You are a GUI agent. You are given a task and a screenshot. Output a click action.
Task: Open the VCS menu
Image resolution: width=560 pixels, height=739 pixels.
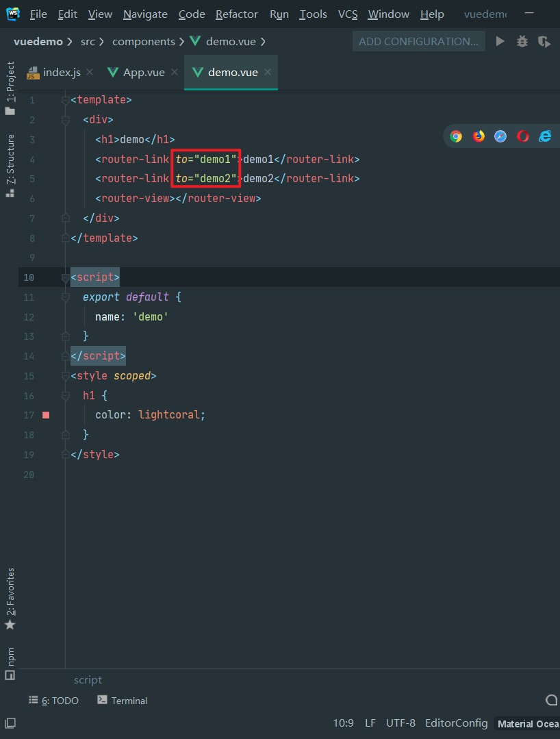(348, 14)
